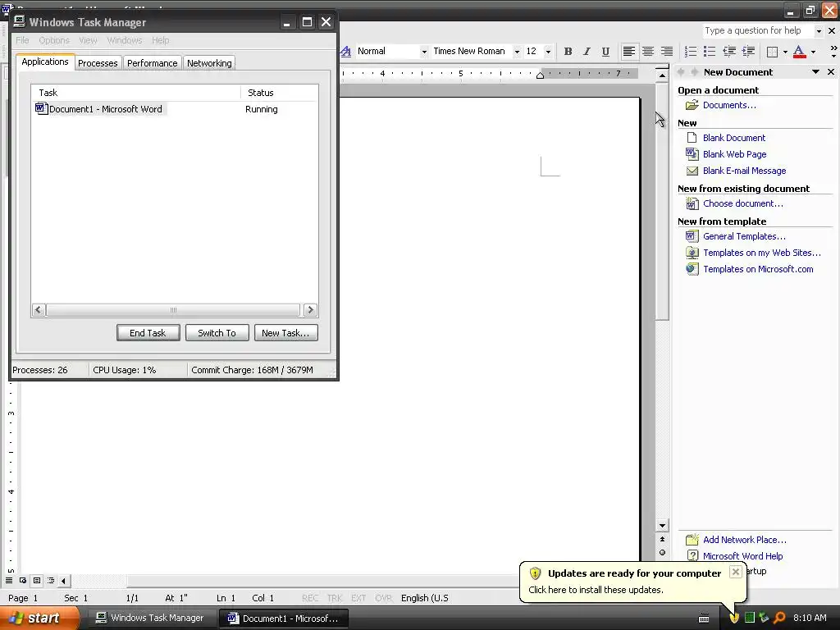The height and width of the screenshot is (630, 840).
Task: Center align text in Word
Action: [x=648, y=52]
